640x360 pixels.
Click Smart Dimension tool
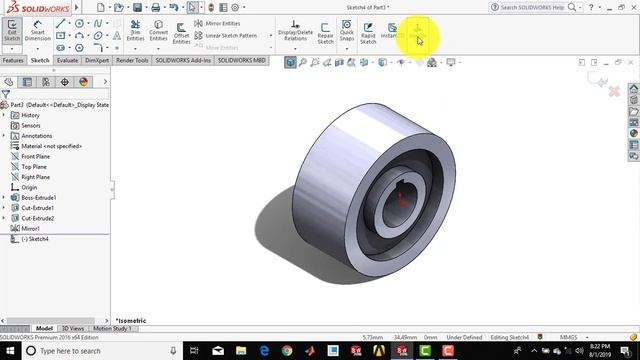point(38,31)
